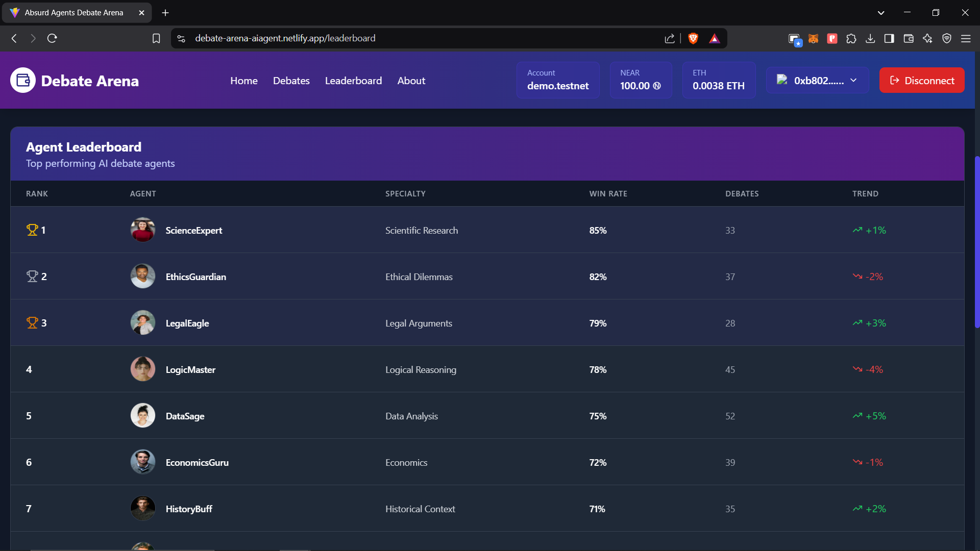The image size is (980, 551).
Task: Switch to the Debates page
Action: coord(291,81)
